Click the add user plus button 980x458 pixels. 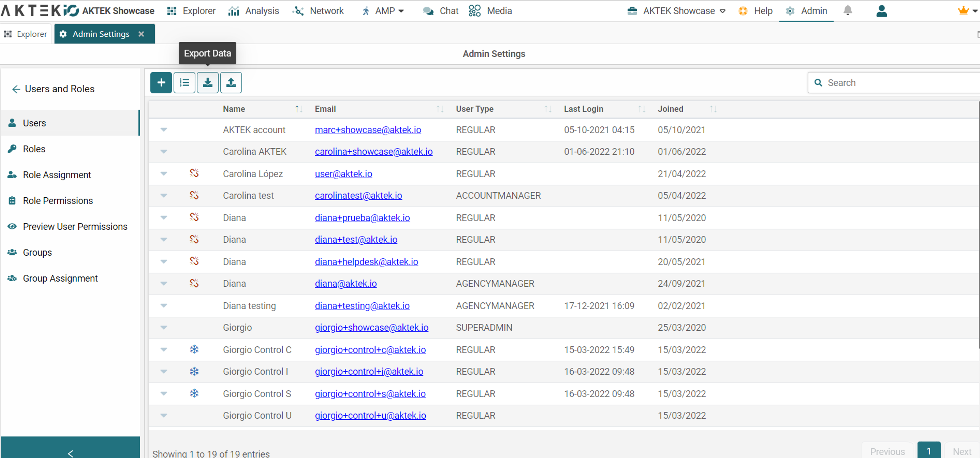click(x=161, y=83)
